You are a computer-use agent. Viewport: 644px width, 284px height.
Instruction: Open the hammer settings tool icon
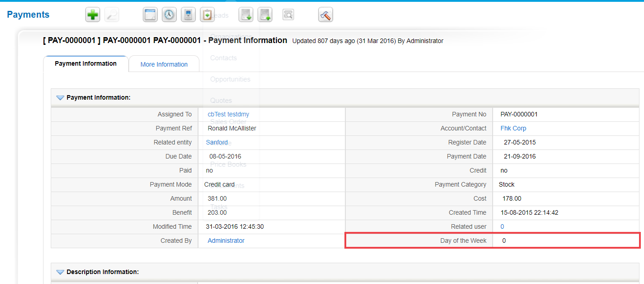point(325,15)
